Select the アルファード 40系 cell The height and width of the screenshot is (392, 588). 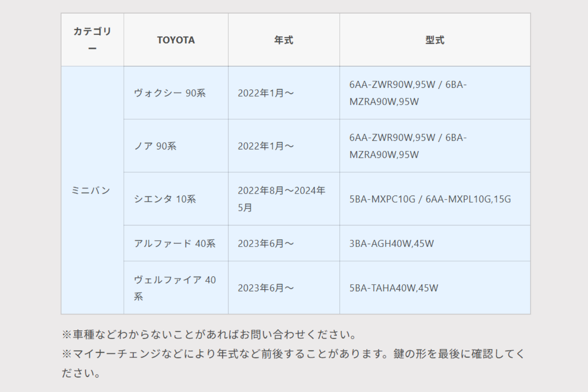[176, 243]
